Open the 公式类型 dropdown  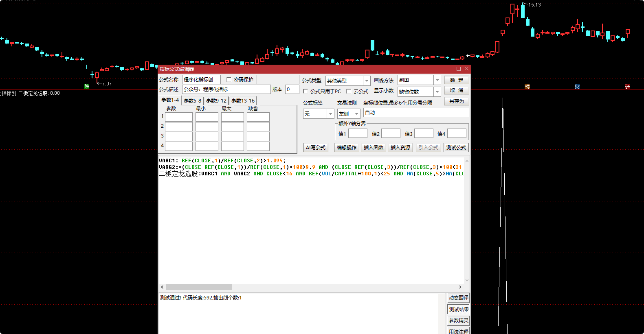[x=367, y=81]
